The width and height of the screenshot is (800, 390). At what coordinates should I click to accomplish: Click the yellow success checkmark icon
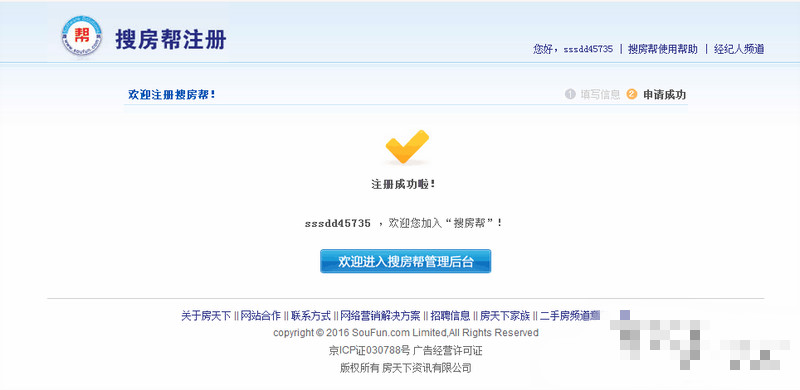pyautogui.click(x=407, y=147)
